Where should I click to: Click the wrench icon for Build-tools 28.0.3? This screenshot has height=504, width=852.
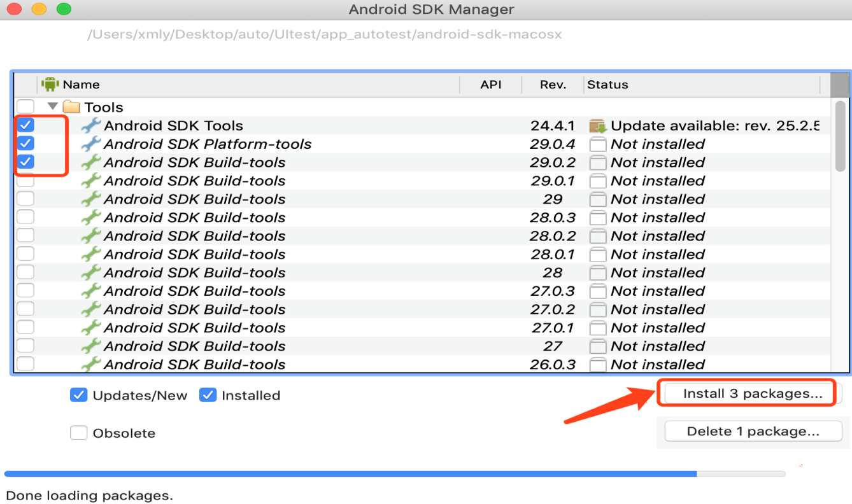click(91, 218)
